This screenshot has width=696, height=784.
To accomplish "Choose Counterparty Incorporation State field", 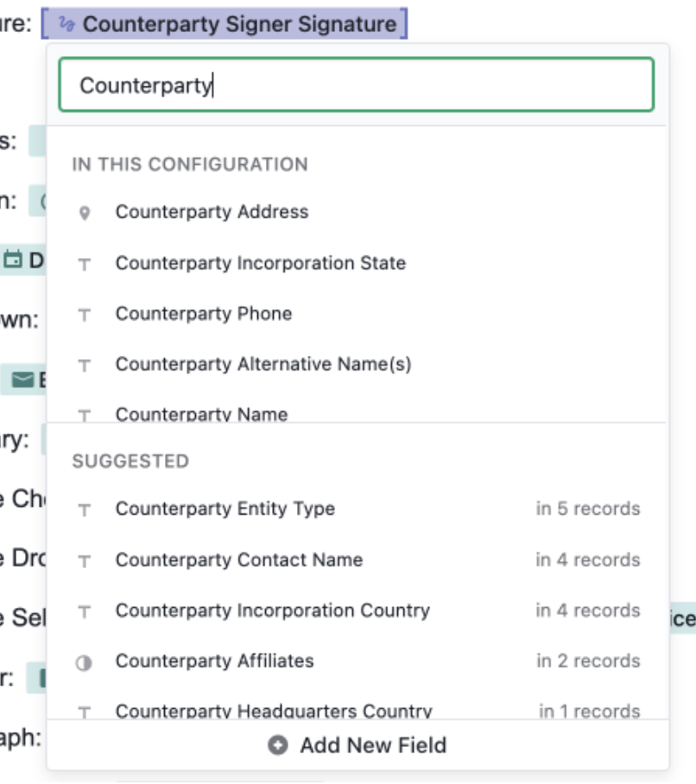I will (x=260, y=263).
